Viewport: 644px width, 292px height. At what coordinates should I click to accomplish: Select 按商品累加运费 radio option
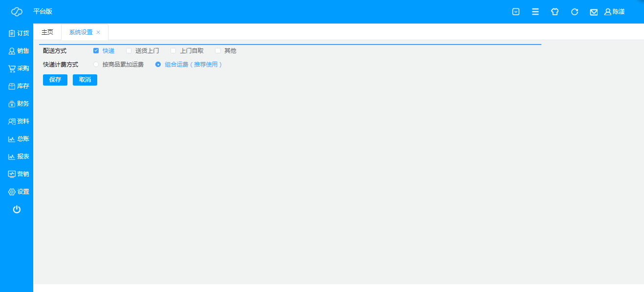coord(96,64)
